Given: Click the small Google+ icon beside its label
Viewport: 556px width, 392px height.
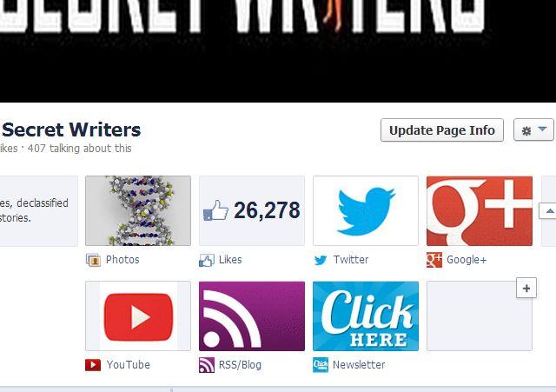Looking at the screenshot, I should pyautogui.click(x=434, y=260).
